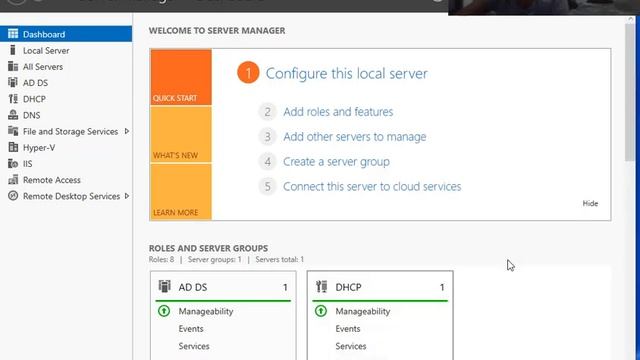640x360 pixels.
Task: Open the Remote Access sidebar icon
Action: 13,180
